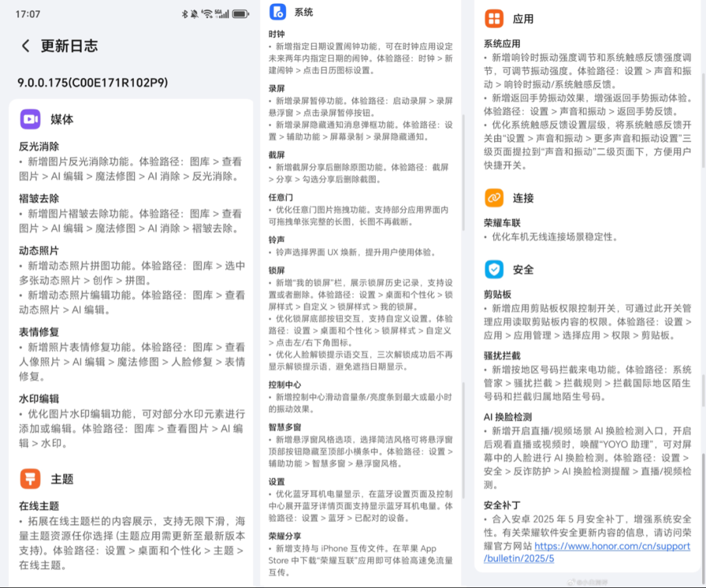Image resolution: width=706 pixels, height=588 pixels.
Task: Tap the 任意门 heading
Action: tap(280, 197)
